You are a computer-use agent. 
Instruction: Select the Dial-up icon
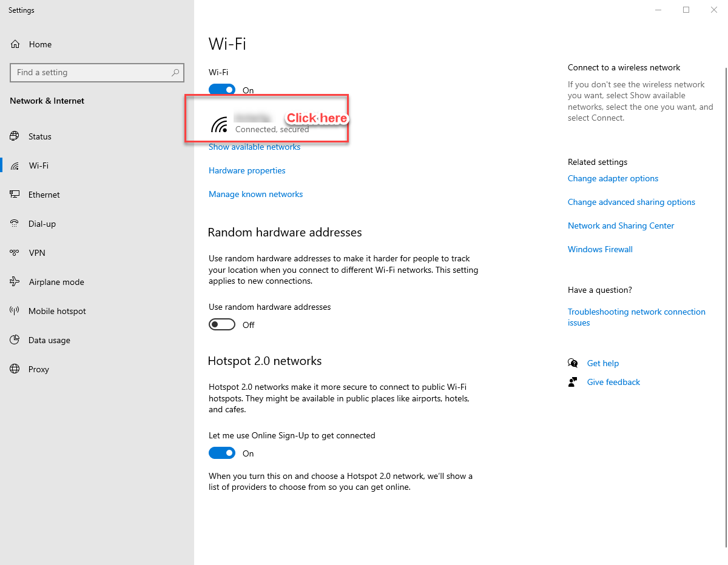(x=15, y=224)
